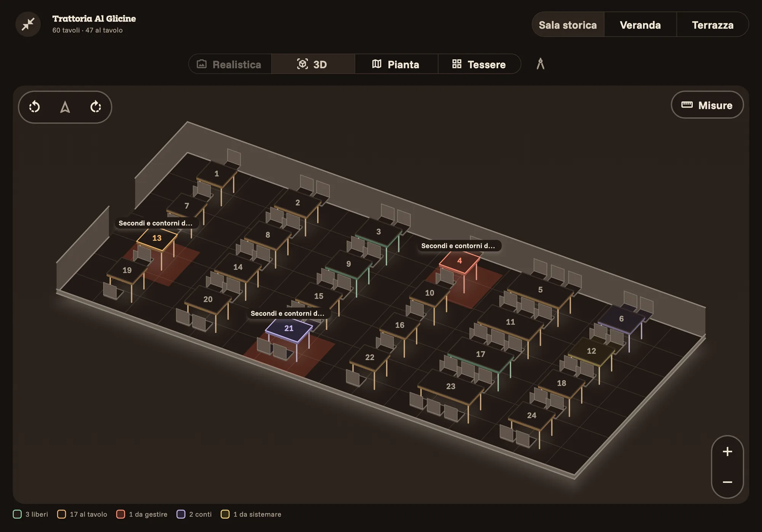
Task: Click the Trattoria Al Glicine title
Action: click(94, 19)
